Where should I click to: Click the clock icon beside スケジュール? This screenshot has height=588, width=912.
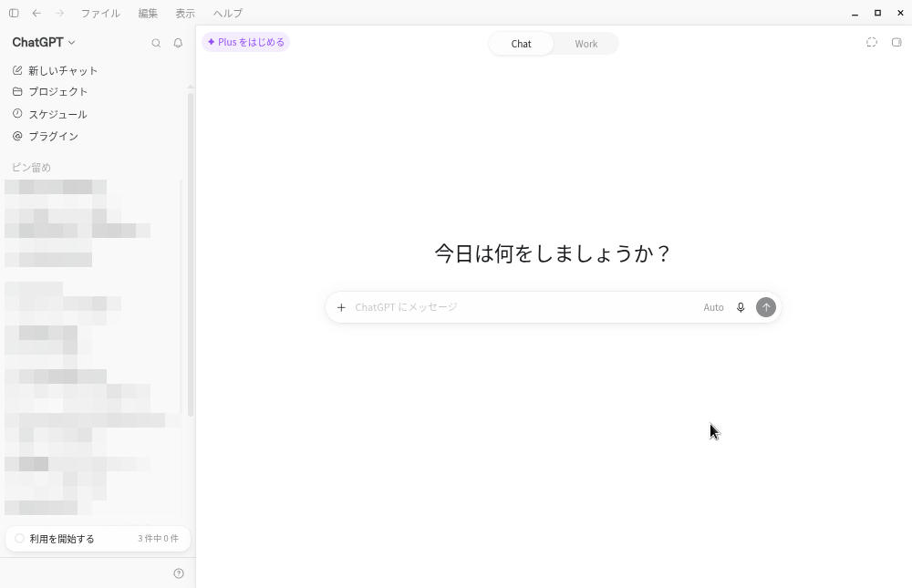(17, 113)
